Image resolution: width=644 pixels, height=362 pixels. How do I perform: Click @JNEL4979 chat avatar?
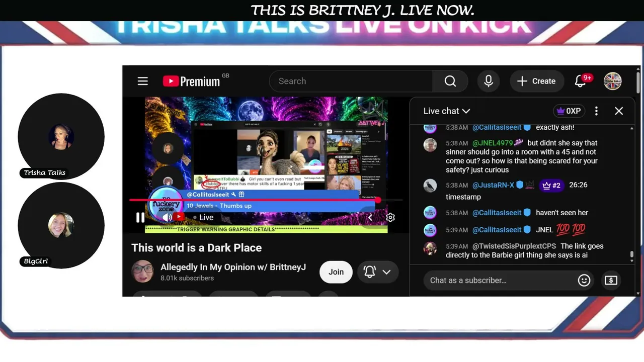[430, 145]
